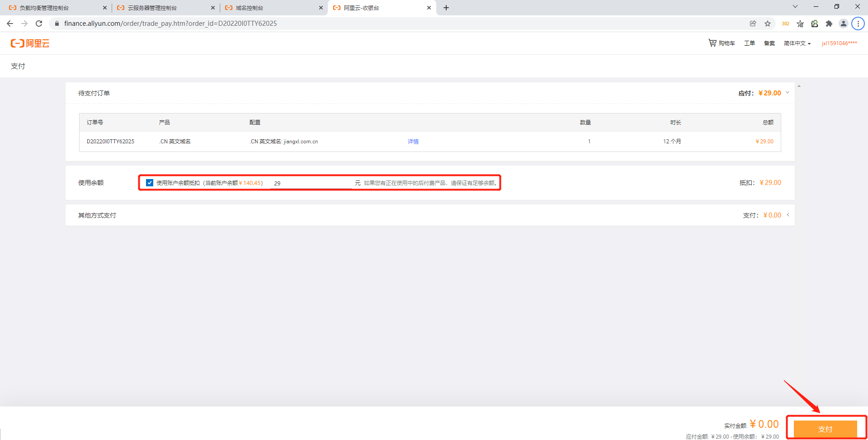Click the quantity value 1 in the order row
Viewport: 868px width, 440px height.
pyautogui.click(x=589, y=142)
